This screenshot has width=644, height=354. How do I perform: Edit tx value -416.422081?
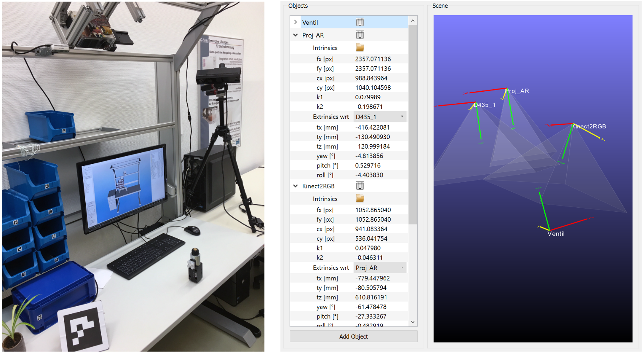[x=373, y=128]
